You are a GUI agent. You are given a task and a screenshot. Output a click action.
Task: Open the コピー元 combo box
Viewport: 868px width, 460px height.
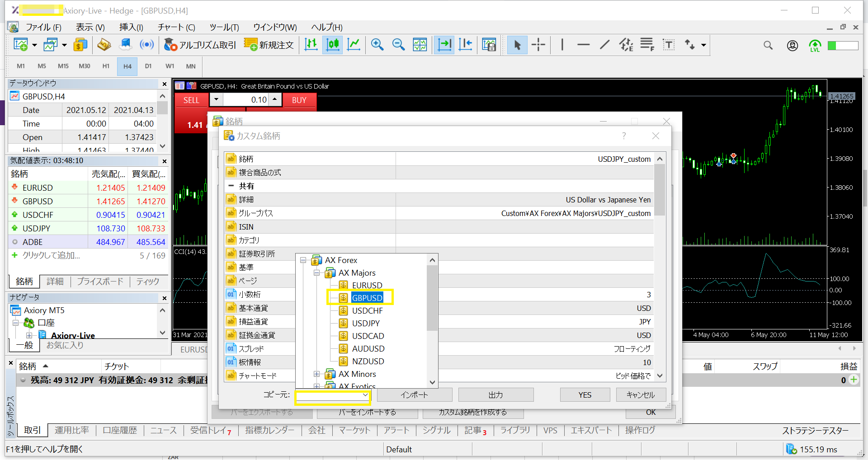pyautogui.click(x=333, y=395)
